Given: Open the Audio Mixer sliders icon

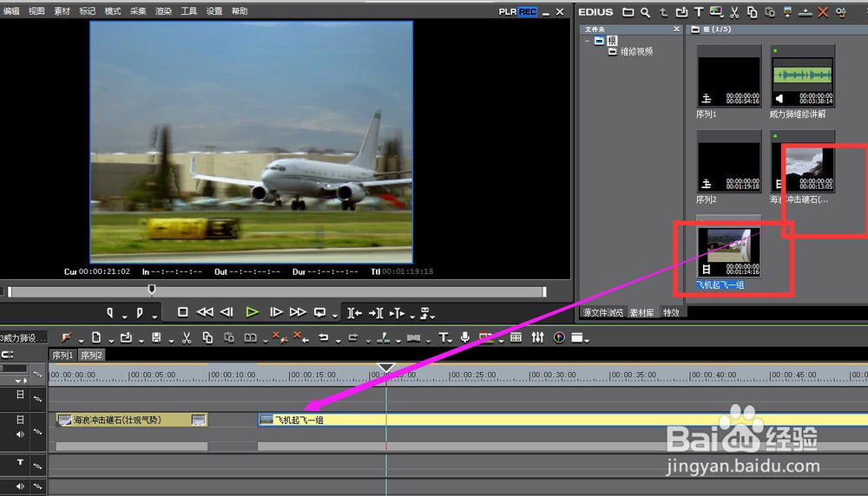Looking at the screenshot, I should pos(537,337).
